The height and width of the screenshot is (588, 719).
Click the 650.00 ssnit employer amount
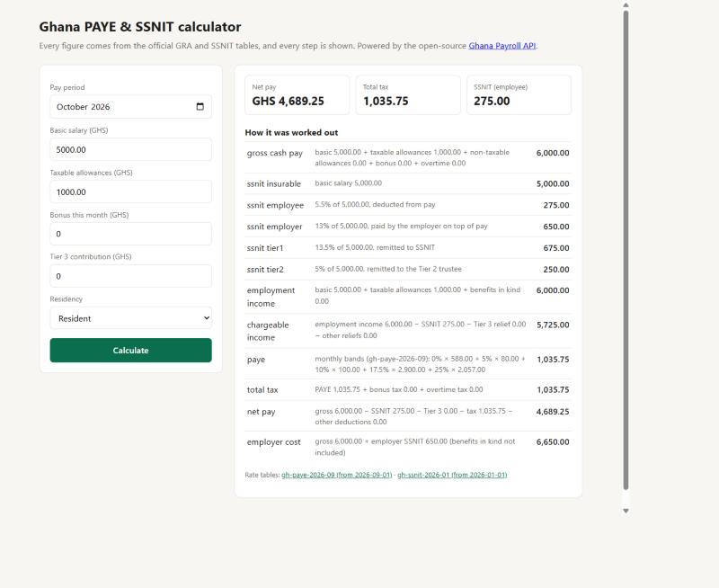coord(556,227)
